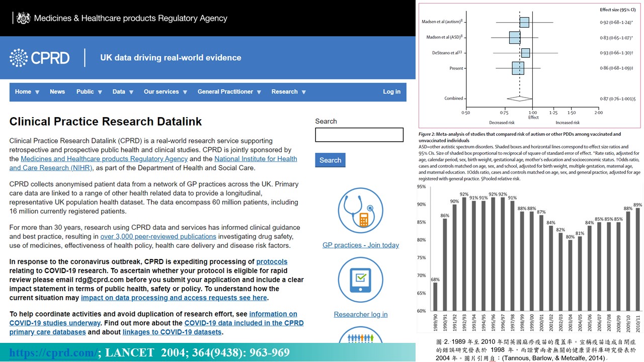Open over 3,000 peer-reviewed publications link

click(158, 236)
